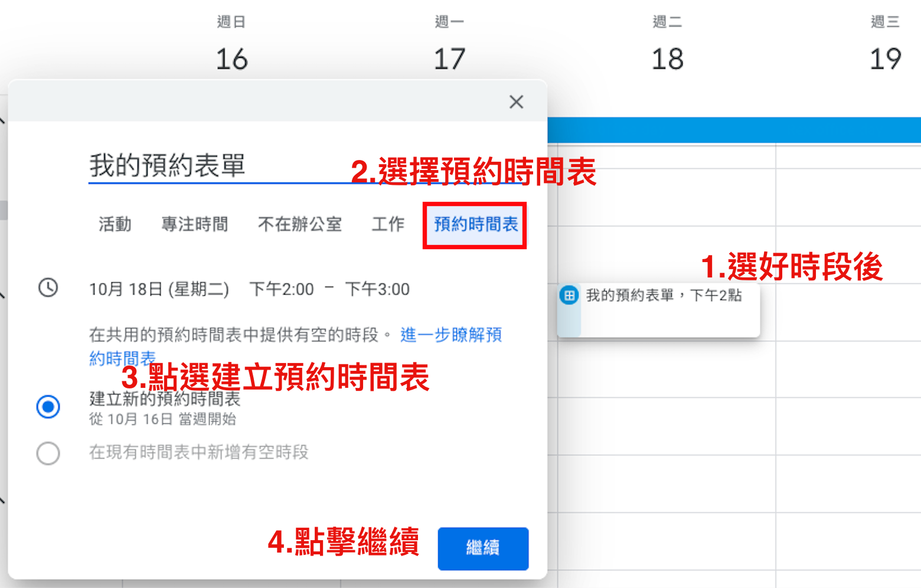The height and width of the screenshot is (588, 921).
Task: Click the grid icon on the 我的預約表單 event chip
Action: [569, 295]
